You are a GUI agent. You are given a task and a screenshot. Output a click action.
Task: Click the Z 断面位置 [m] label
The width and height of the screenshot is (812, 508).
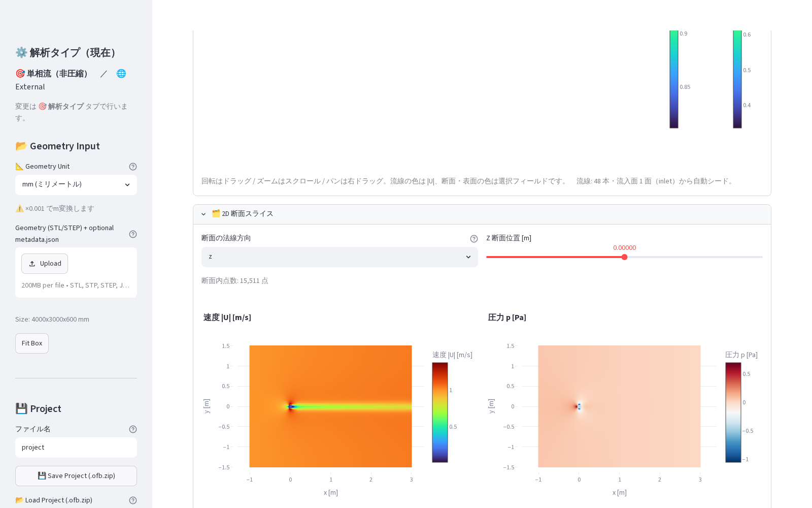click(509, 238)
